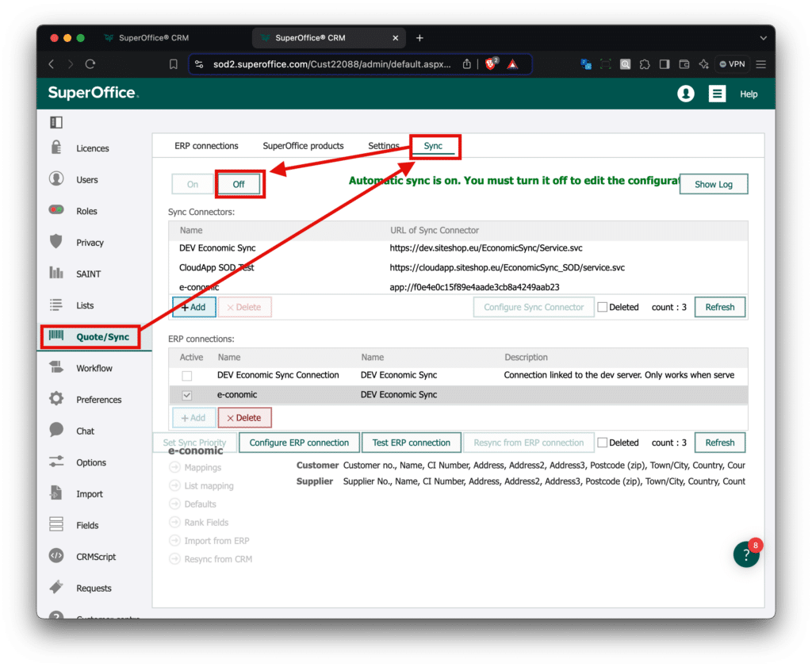Switch to the ERP connections tab
This screenshot has height=667, width=812.
(206, 146)
